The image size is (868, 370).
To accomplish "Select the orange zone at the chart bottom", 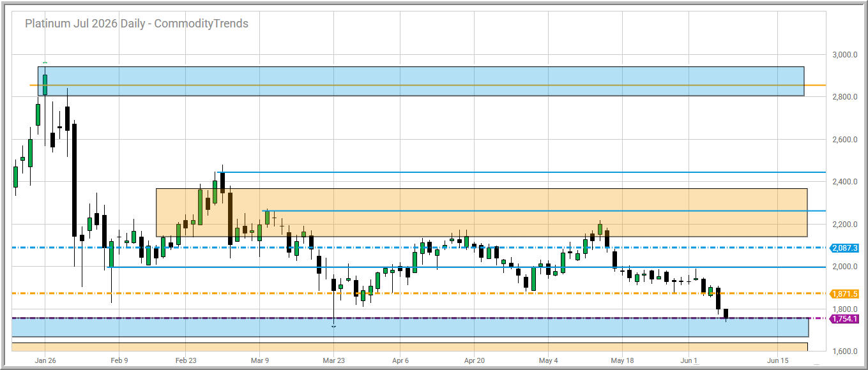I will point(410,347).
